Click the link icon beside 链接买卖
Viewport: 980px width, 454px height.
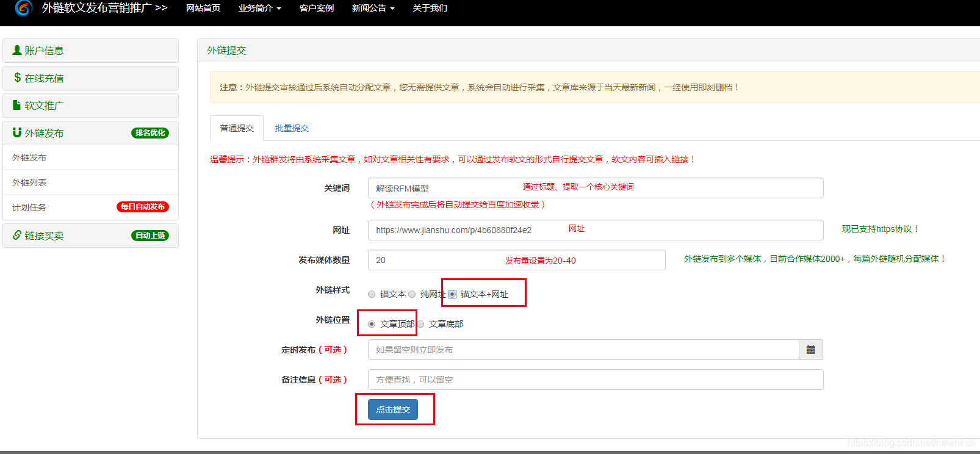click(x=17, y=235)
